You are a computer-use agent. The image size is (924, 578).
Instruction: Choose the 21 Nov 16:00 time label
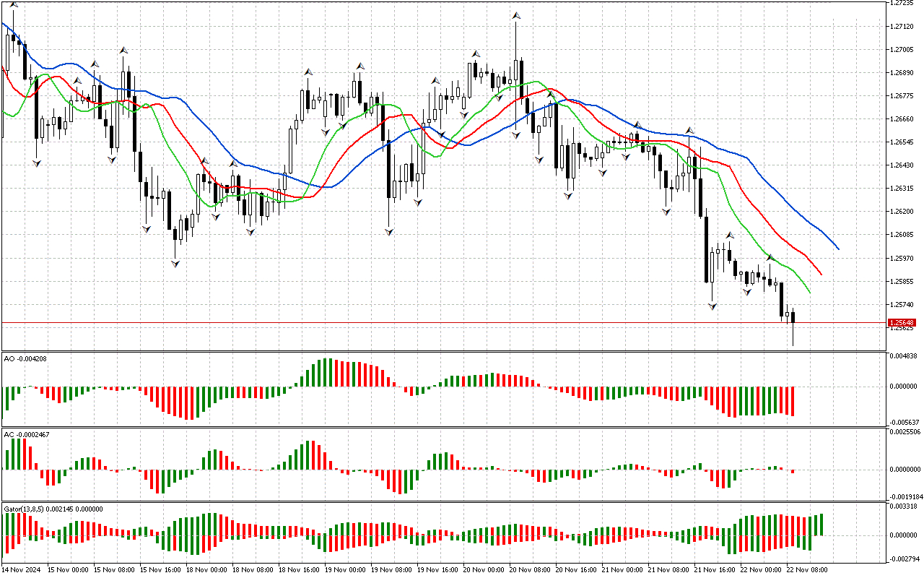715,570
